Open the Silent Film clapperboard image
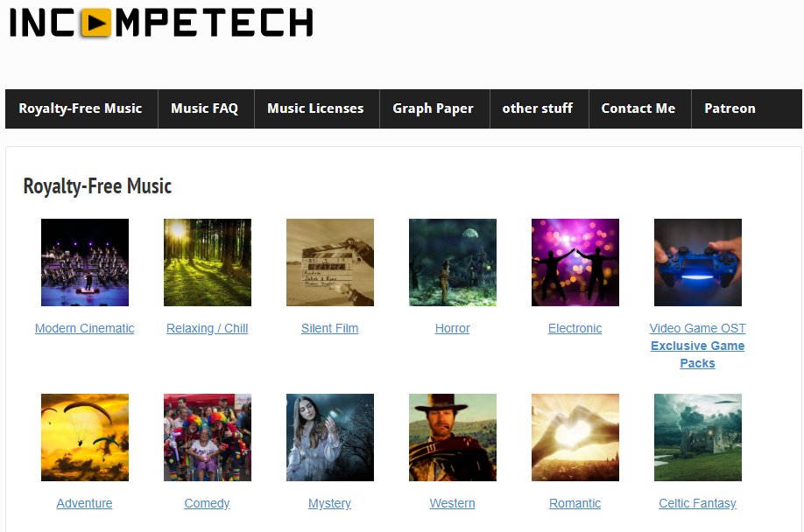The image size is (804, 532). coord(329,262)
